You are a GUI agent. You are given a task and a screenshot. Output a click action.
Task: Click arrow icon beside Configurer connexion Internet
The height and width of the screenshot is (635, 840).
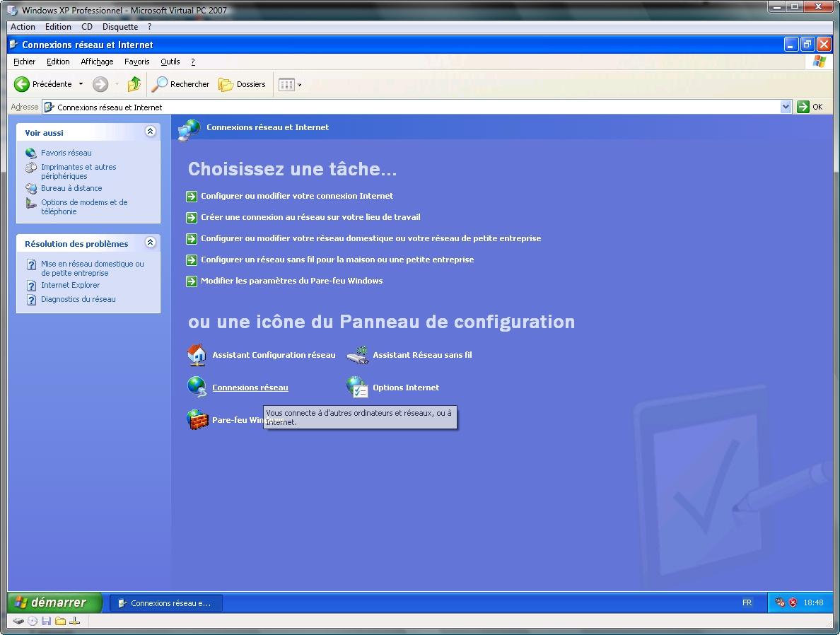[191, 197]
